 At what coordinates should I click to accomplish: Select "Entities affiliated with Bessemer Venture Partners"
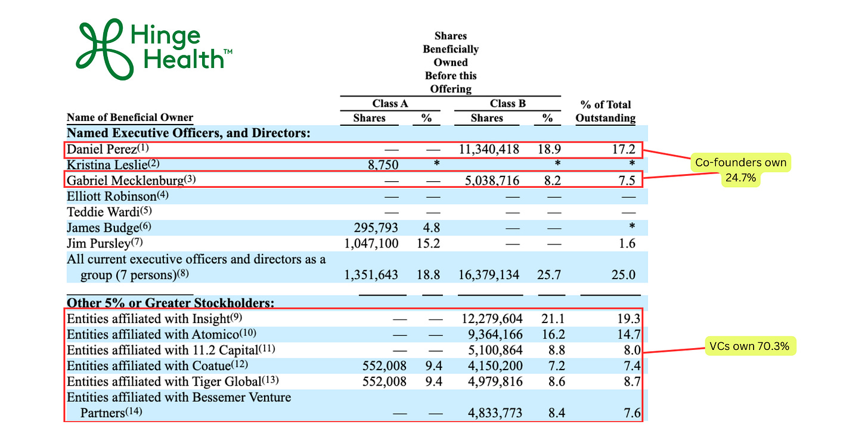(179, 404)
